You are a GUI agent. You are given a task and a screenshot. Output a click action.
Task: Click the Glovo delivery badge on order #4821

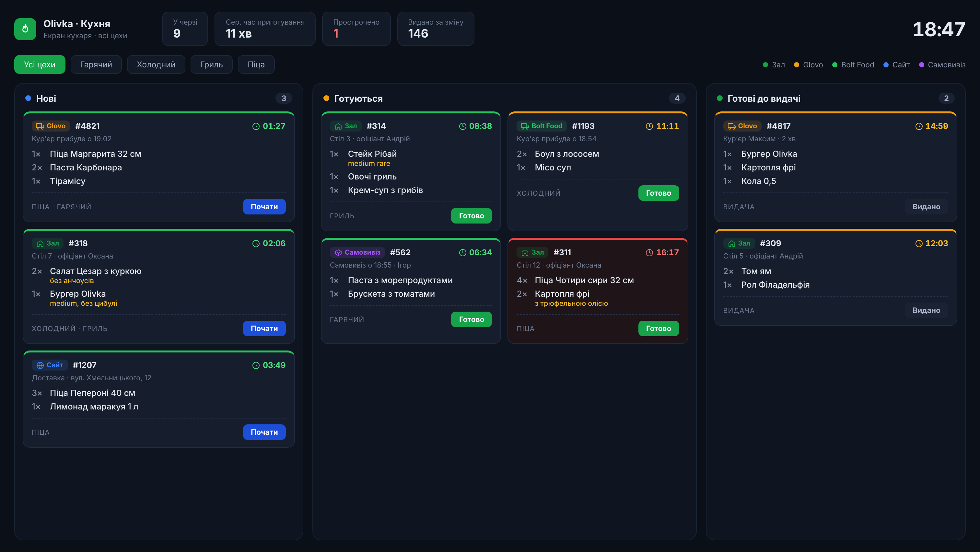click(x=51, y=126)
